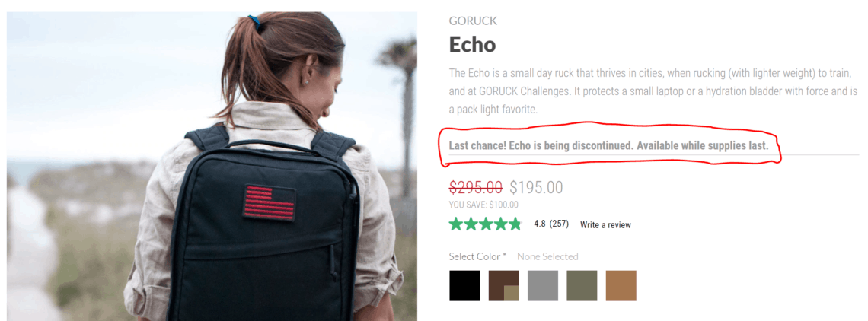Click the third green rating star
Screen dimensions: 868x321
(486, 224)
